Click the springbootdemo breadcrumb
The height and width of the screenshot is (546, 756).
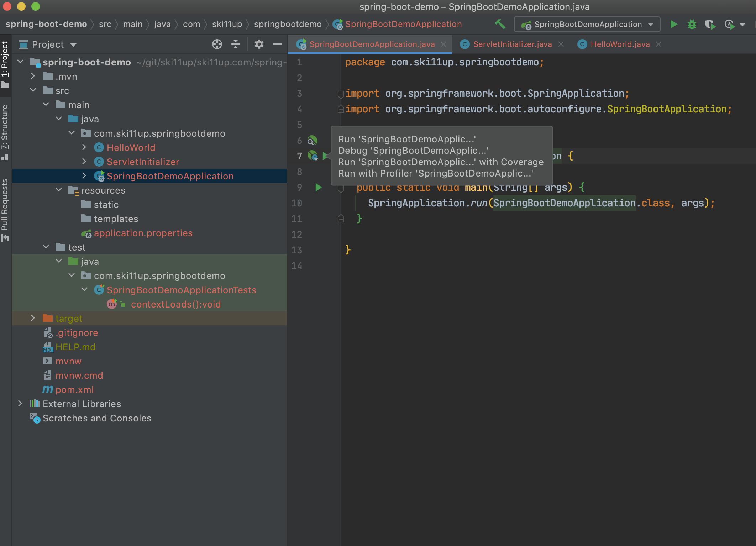[288, 24]
